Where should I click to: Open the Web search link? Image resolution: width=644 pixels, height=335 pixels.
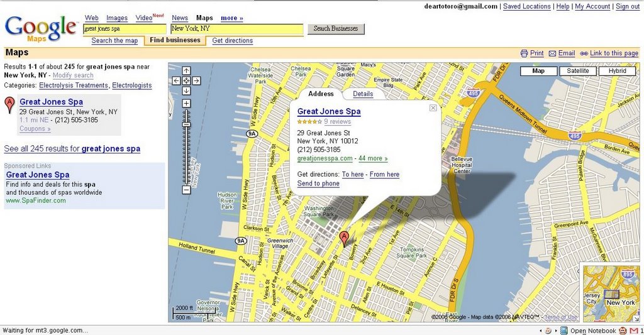coord(92,18)
